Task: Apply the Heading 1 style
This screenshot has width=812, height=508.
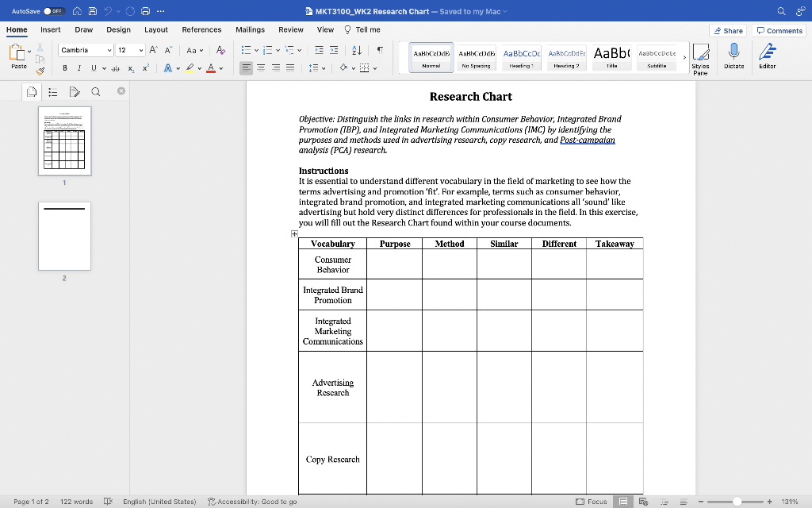Action: click(521, 57)
